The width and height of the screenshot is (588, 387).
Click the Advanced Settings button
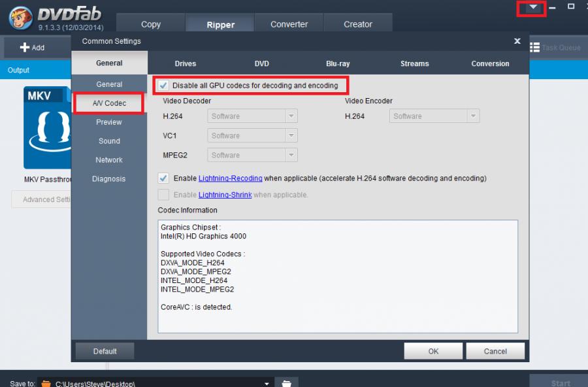click(x=42, y=199)
